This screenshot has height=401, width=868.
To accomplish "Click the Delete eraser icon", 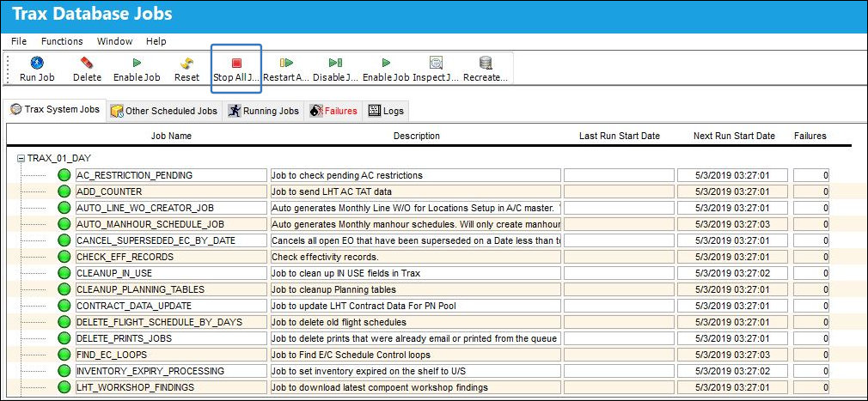I will (87, 63).
